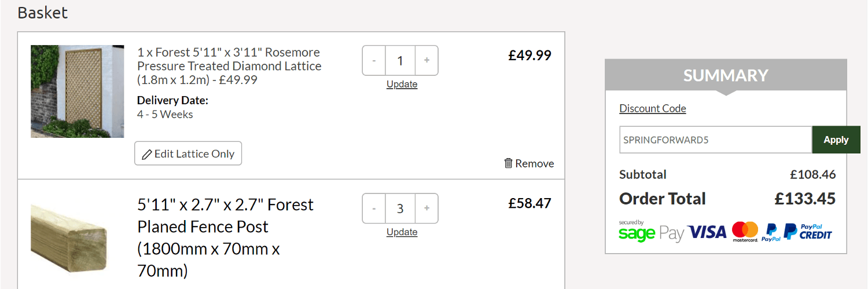Click the Sage Pay logo
Viewport: 868px width, 289px height.
point(651,232)
